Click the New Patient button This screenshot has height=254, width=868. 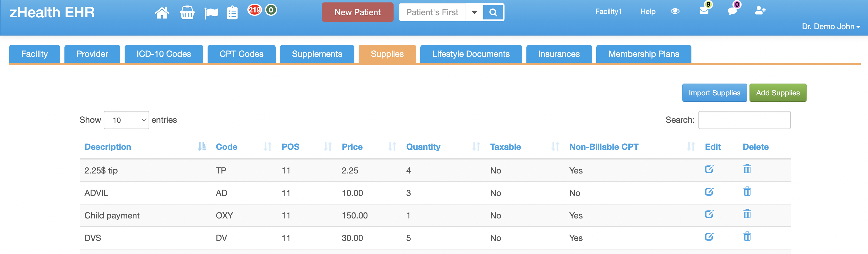[357, 12]
